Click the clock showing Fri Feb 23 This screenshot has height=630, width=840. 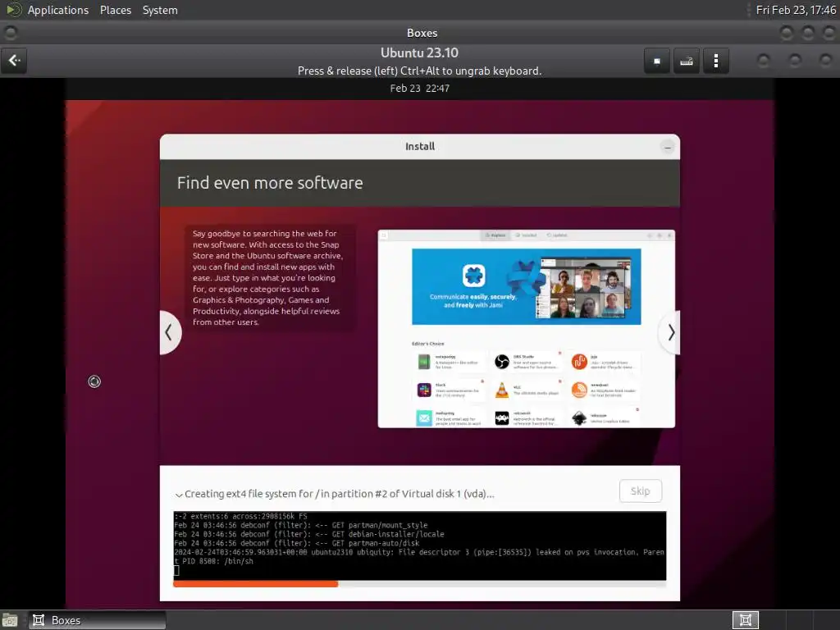[x=796, y=10]
